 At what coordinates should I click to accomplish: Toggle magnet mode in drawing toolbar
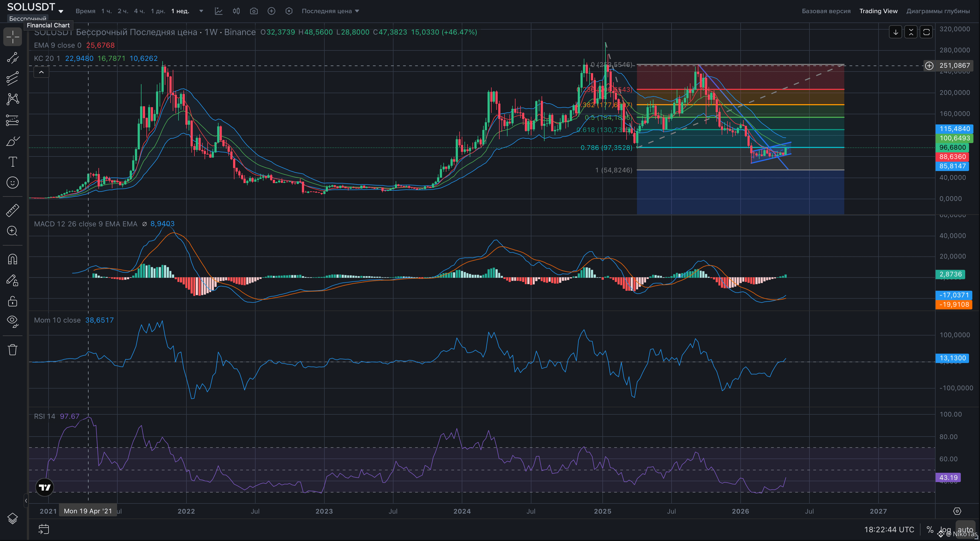point(13,259)
